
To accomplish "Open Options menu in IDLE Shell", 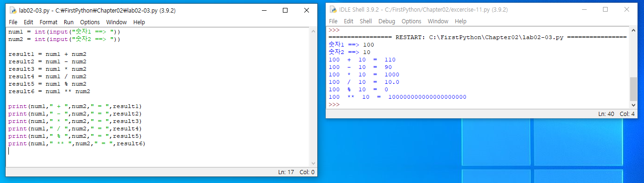I will coord(411,21).
